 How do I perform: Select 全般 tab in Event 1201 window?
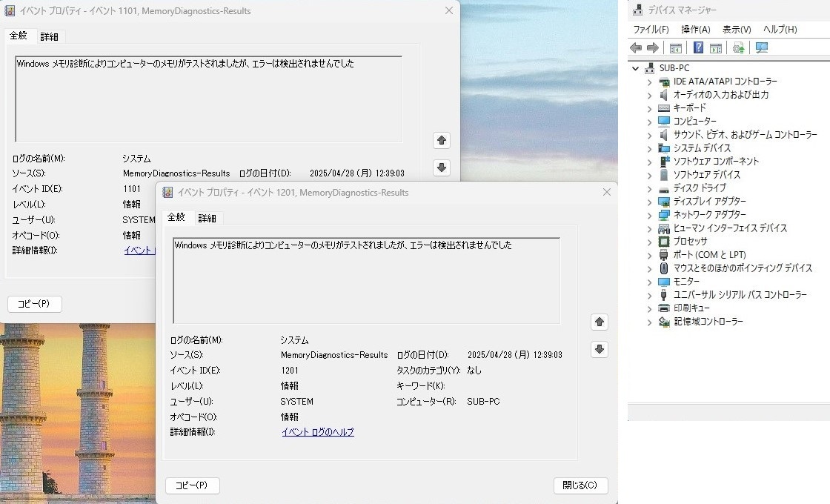176,217
